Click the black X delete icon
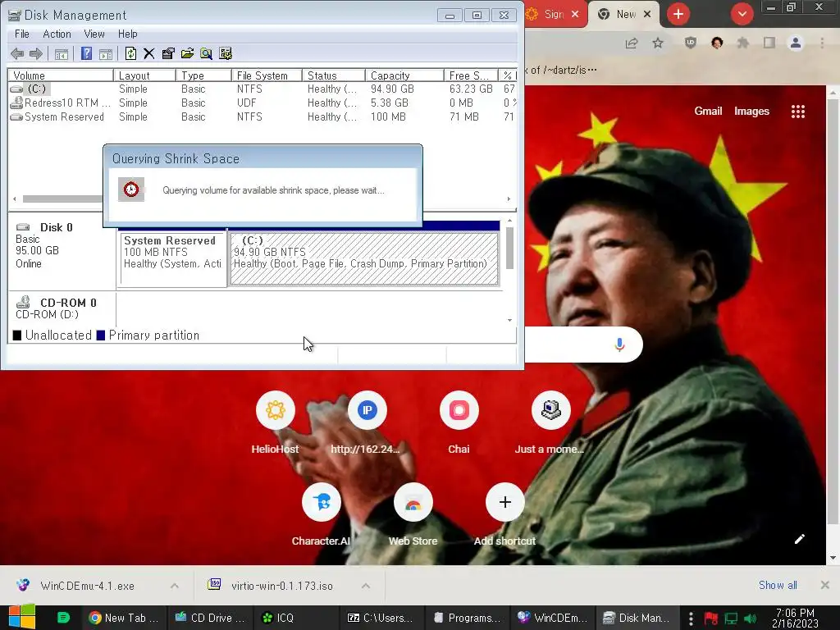 (149, 53)
